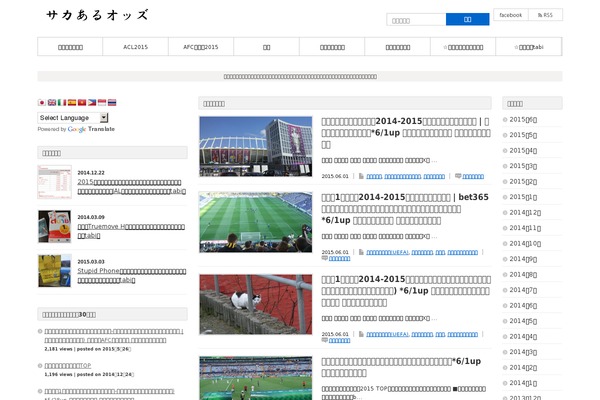Image resolution: width=600 pixels, height=400 pixels.
Task: Open the AFC 2015 menu item
Action: click(x=201, y=47)
